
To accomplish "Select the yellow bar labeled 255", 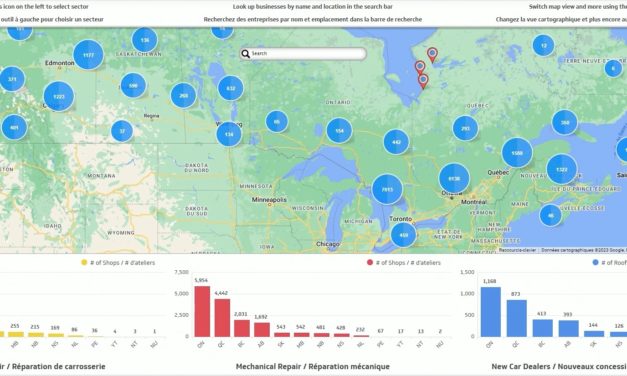I will (x=16, y=334).
